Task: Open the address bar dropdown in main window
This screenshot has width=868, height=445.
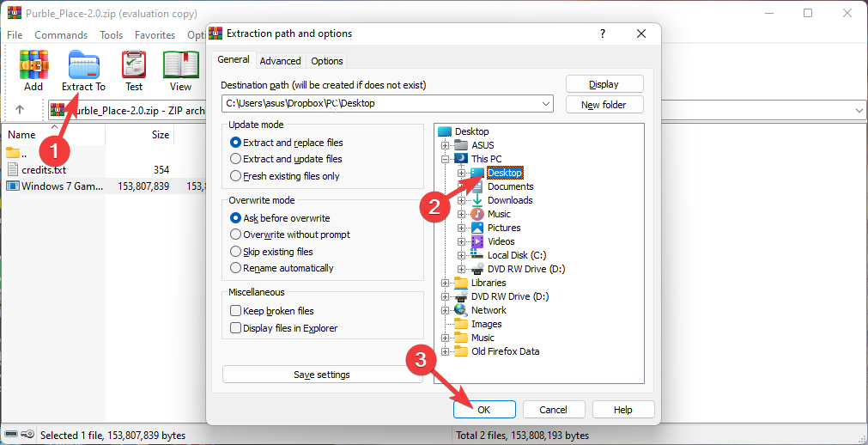Action: [859, 110]
